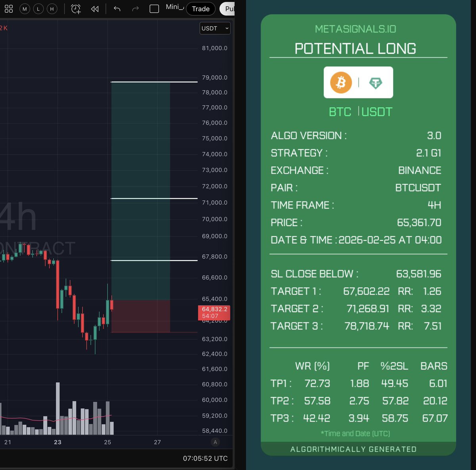This screenshot has height=470, width=476.
Task: Click the pair value BTCUSDT
Action: 418,188
